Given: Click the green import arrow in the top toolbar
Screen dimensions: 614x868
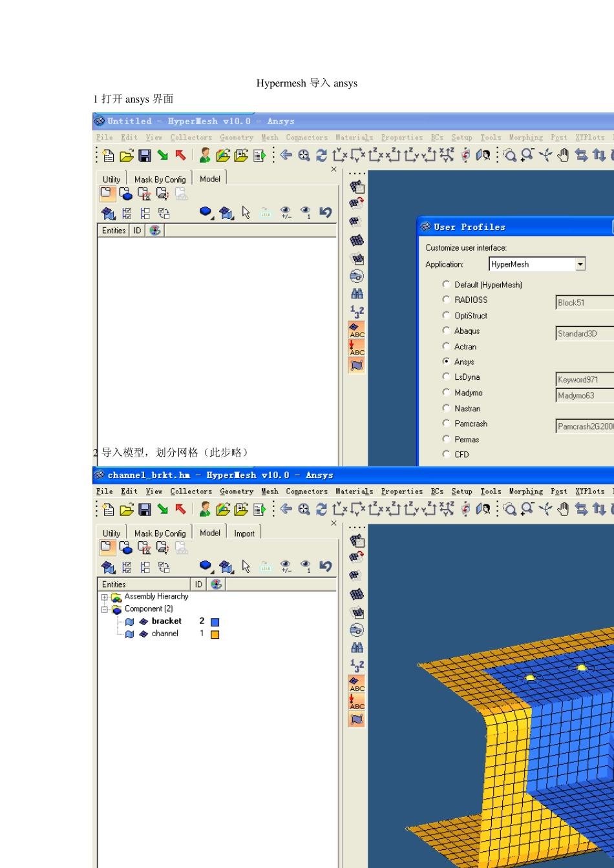Looking at the screenshot, I should [x=163, y=156].
